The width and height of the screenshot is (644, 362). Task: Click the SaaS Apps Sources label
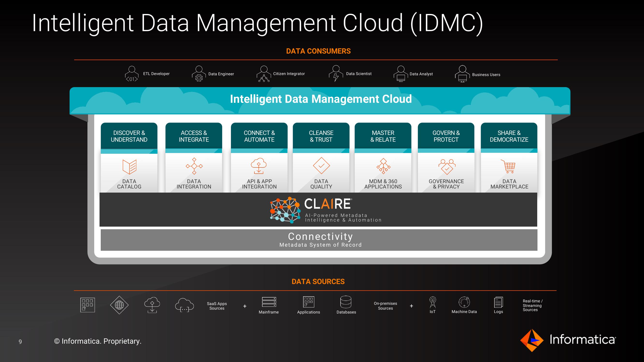click(x=217, y=306)
